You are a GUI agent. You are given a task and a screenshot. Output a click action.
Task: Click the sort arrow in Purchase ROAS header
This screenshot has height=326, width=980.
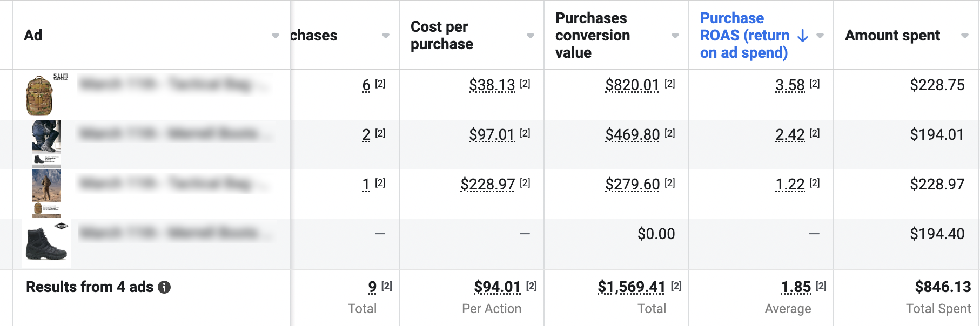point(803,36)
